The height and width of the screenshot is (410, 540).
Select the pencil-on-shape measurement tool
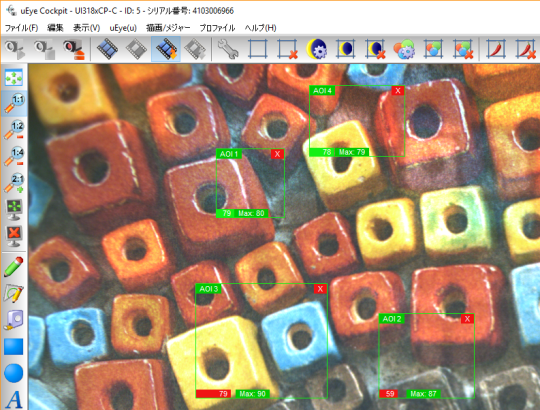click(x=14, y=293)
